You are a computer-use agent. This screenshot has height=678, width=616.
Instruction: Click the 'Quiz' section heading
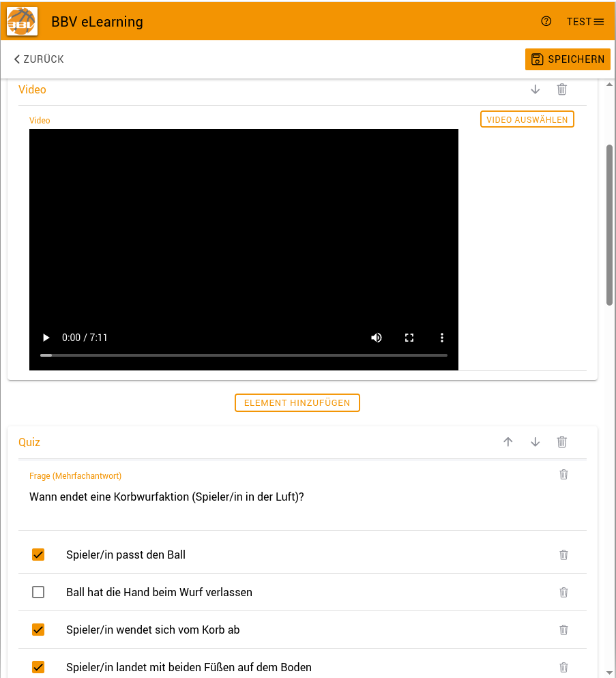(x=29, y=442)
